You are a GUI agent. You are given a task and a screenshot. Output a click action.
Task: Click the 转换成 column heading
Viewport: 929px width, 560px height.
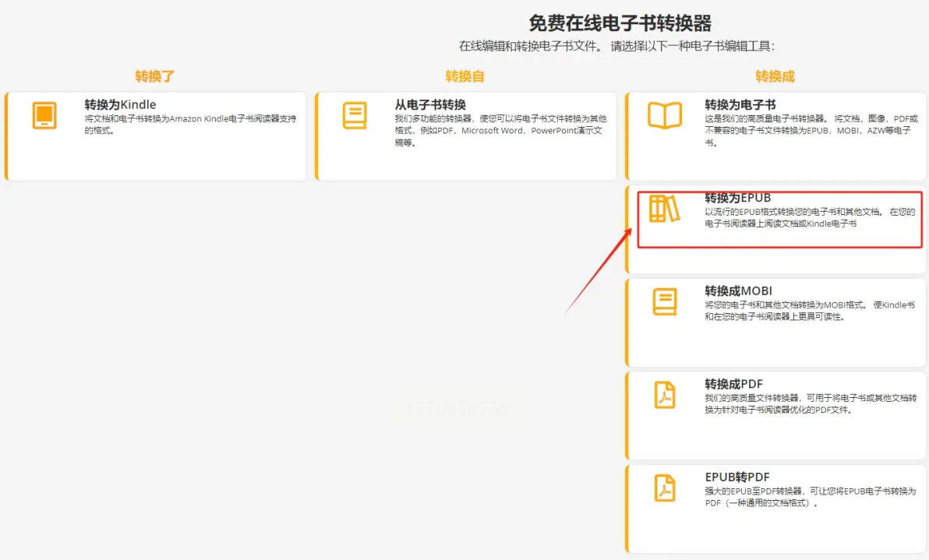[x=775, y=76]
